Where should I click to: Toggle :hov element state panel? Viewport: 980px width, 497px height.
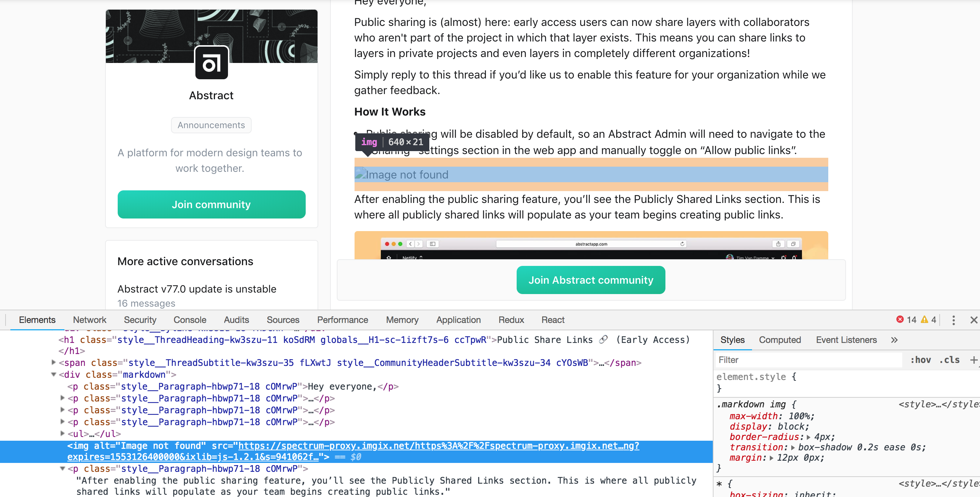pyautogui.click(x=920, y=360)
